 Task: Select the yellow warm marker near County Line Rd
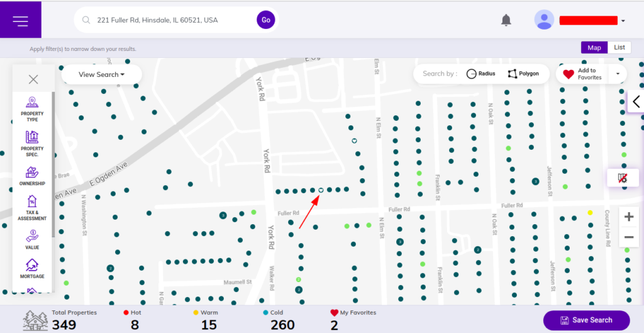590,213
